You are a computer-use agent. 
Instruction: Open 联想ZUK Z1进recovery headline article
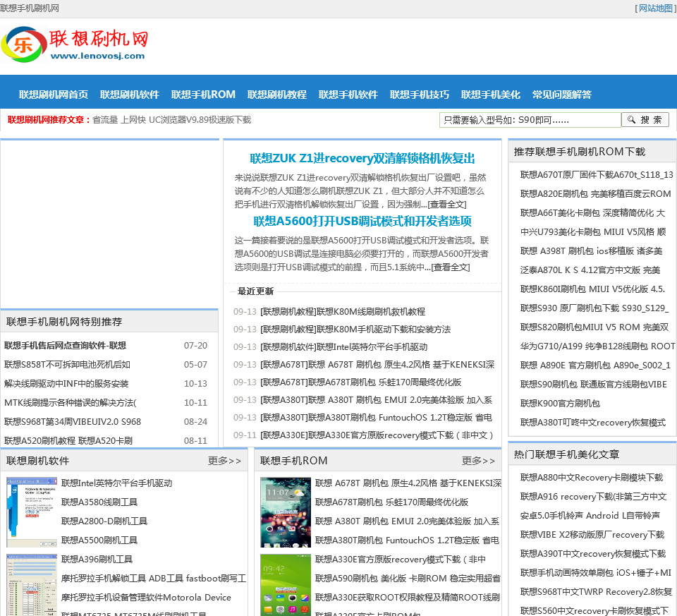point(362,159)
